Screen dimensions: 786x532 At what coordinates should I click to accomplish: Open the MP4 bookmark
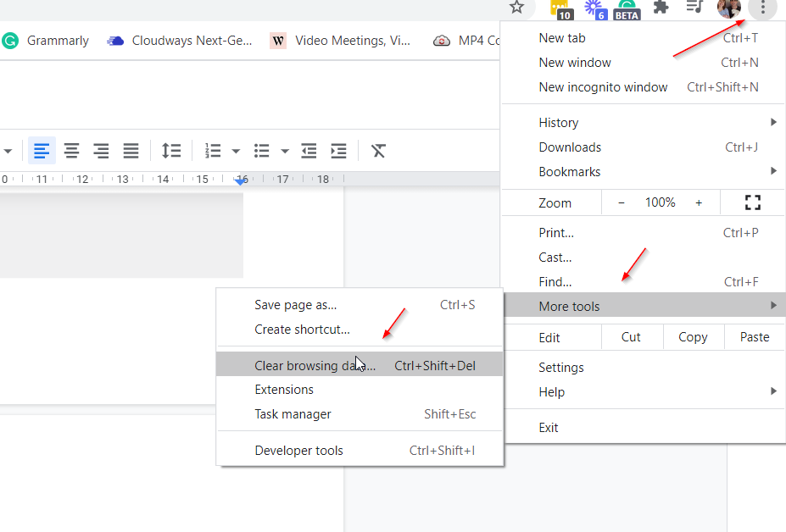(466, 41)
